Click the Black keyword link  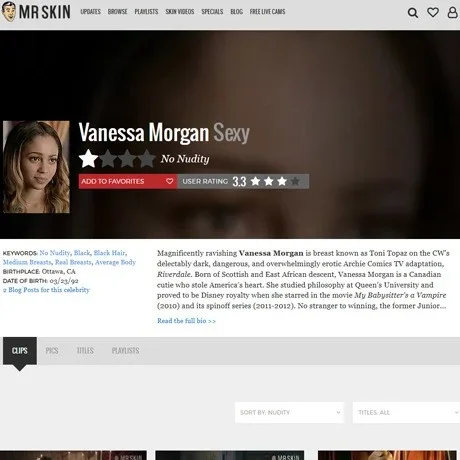click(82, 253)
